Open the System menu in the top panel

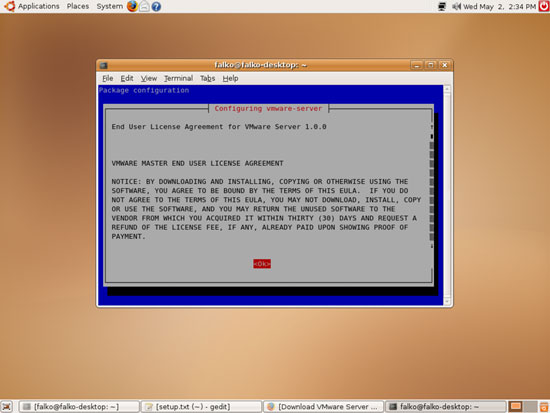coord(109,6)
